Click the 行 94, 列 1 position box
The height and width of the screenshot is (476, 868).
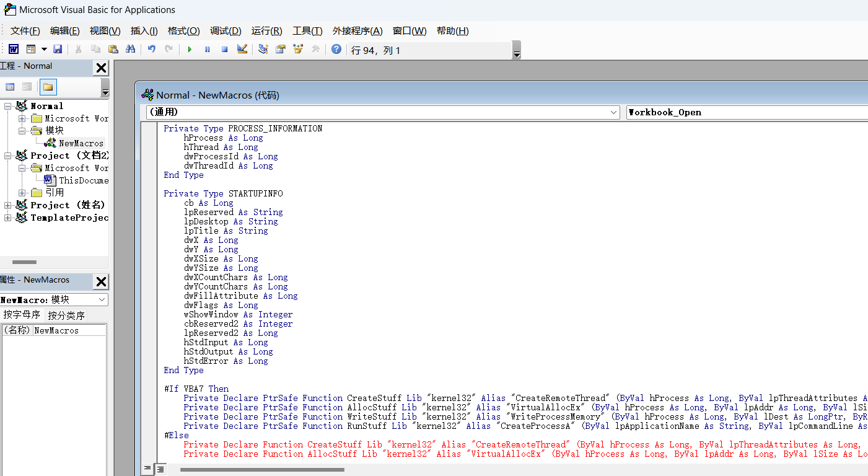coord(430,50)
